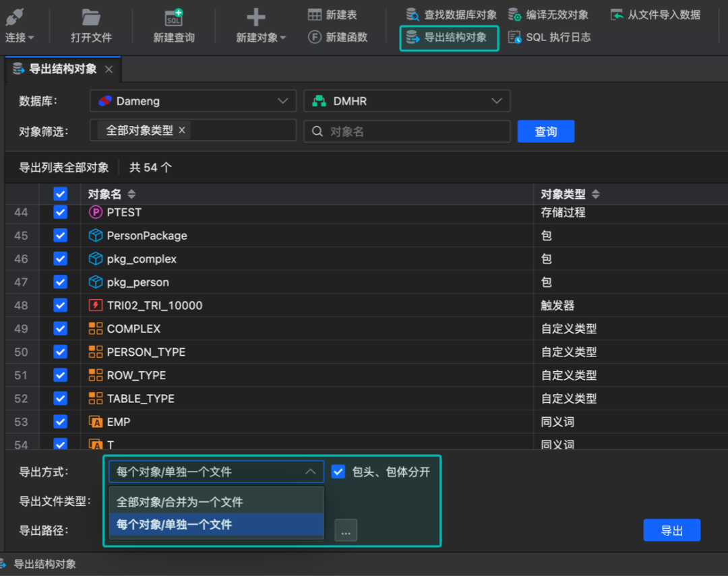Click the 新建表 toolbar item
This screenshot has height=576, width=728.
332,15
